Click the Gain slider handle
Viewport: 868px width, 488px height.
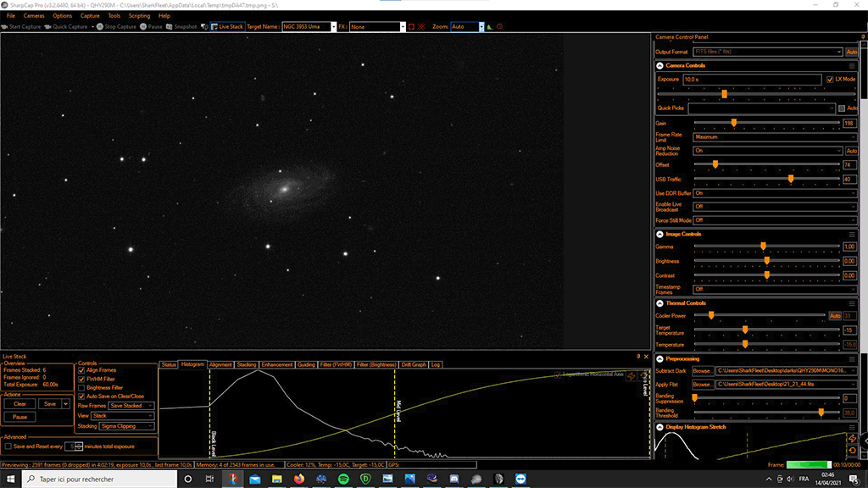733,123
